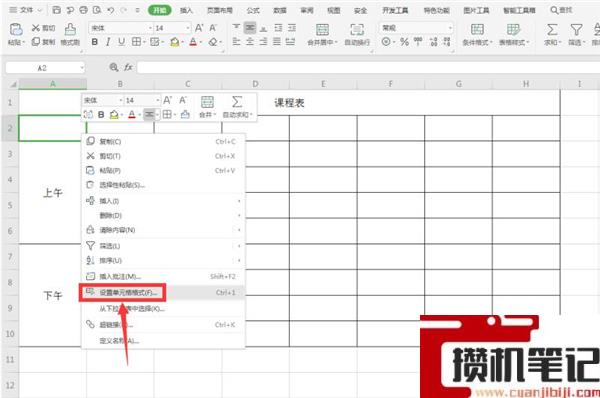
Task: Open the Conditional Formatting dropdown
Action: click(x=477, y=42)
